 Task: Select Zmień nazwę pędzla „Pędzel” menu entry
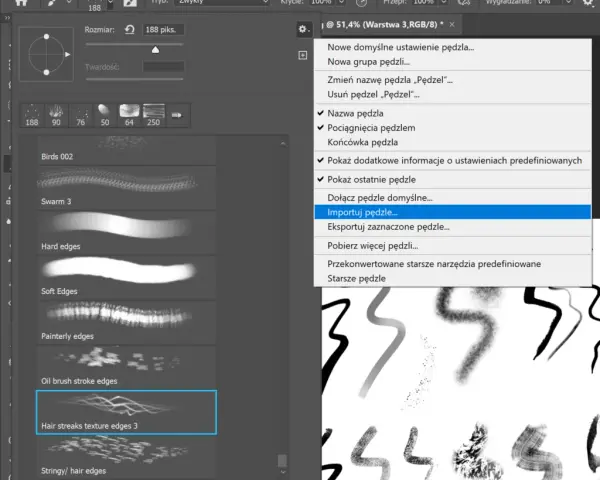453,80
